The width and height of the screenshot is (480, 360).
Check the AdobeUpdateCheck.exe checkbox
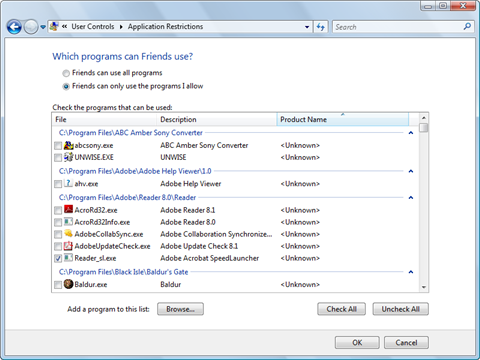tap(58, 246)
